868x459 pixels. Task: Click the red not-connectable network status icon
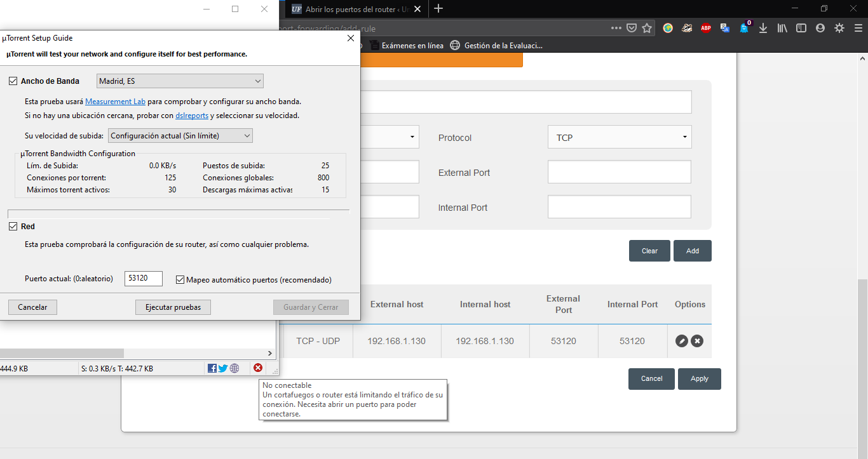pos(258,368)
